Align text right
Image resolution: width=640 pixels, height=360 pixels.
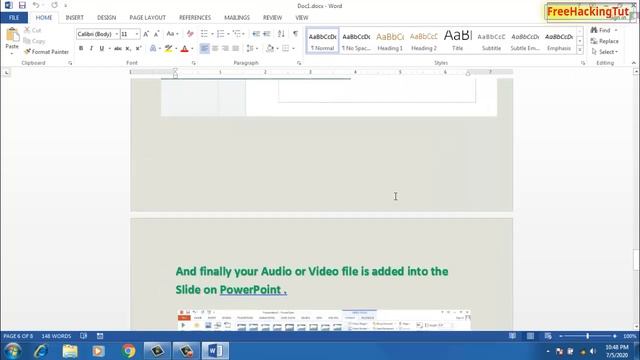[225, 48]
